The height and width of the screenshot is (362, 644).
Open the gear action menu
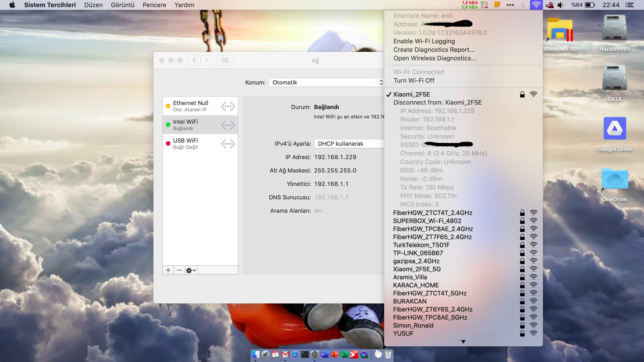(x=191, y=270)
